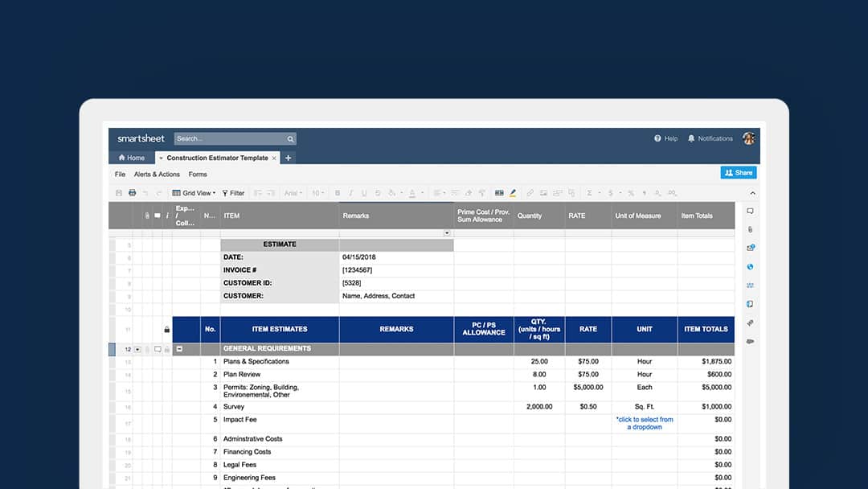The image size is (868, 489).
Task: Open the Alerts & Actions menu
Action: pos(157,174)
